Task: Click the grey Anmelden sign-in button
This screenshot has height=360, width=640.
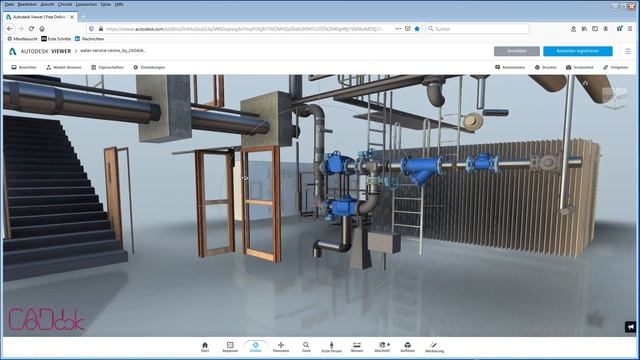Action: point(517,51)
